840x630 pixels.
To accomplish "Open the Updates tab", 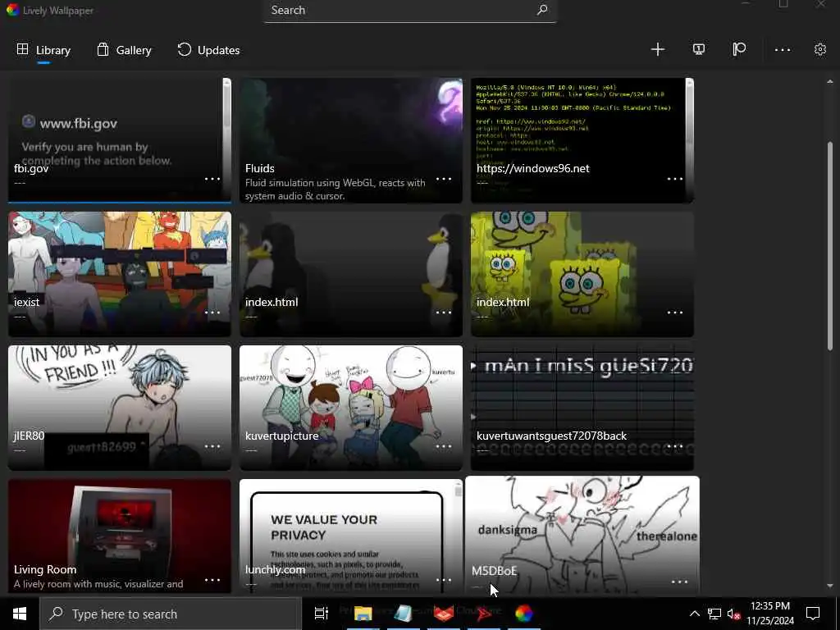I will [x=208, y=50].
